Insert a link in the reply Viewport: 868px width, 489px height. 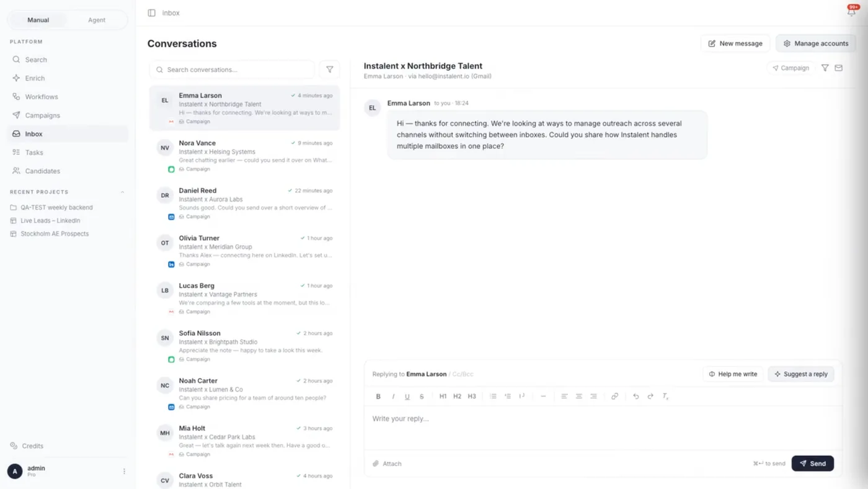(x=614, y=396)
